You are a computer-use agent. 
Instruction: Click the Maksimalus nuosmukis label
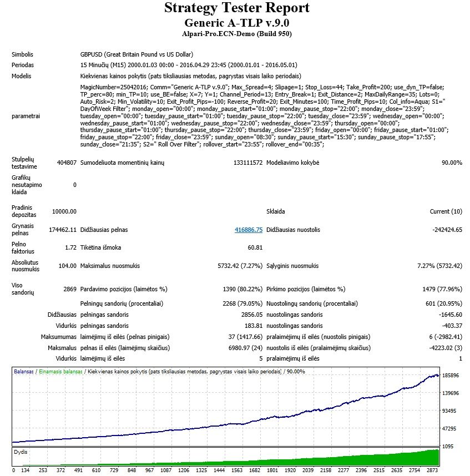tap(110, 266)
